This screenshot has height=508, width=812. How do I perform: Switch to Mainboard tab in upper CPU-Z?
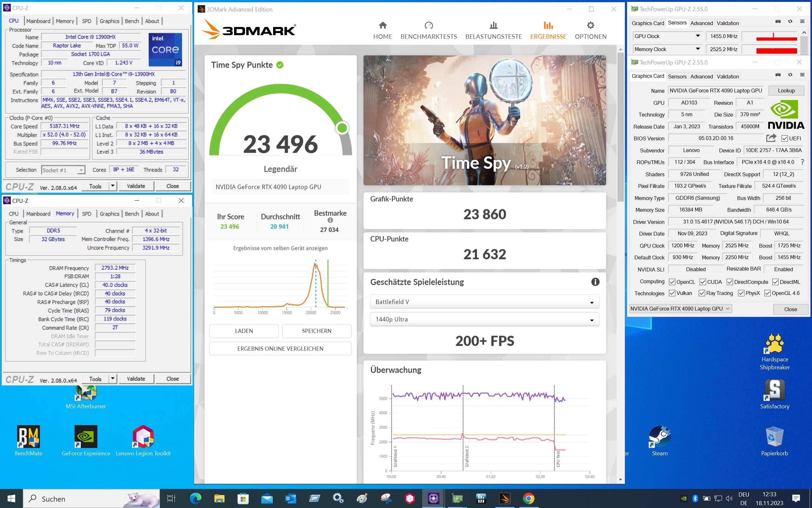click(x=38, y=21)
